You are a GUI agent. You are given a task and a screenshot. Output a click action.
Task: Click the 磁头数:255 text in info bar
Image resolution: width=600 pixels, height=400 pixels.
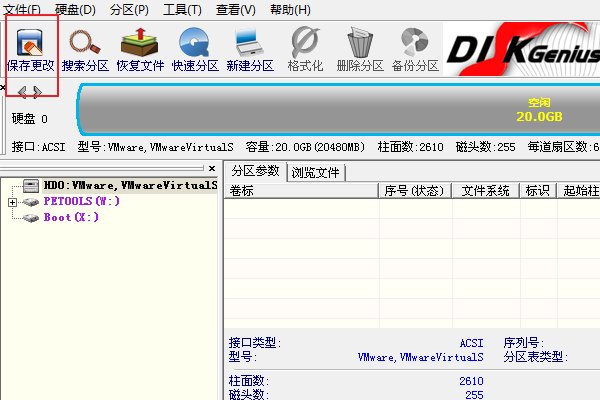click(x=485, y=147)
